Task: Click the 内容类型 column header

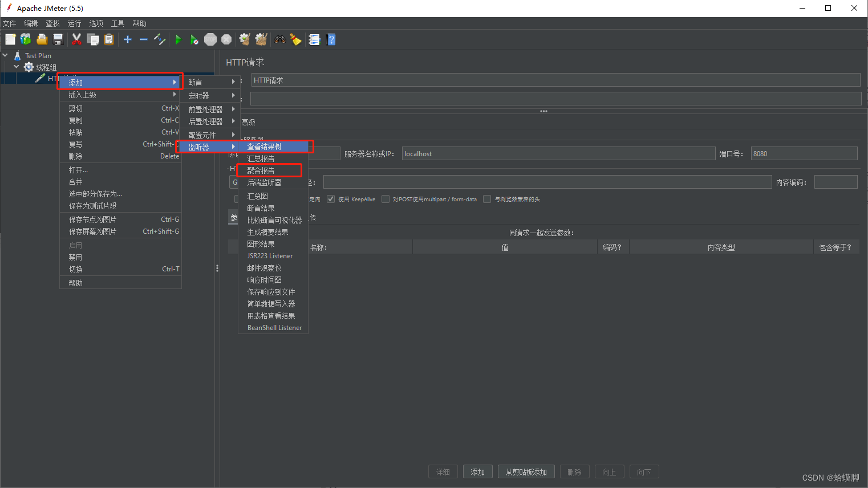Action: coord(721,247)
